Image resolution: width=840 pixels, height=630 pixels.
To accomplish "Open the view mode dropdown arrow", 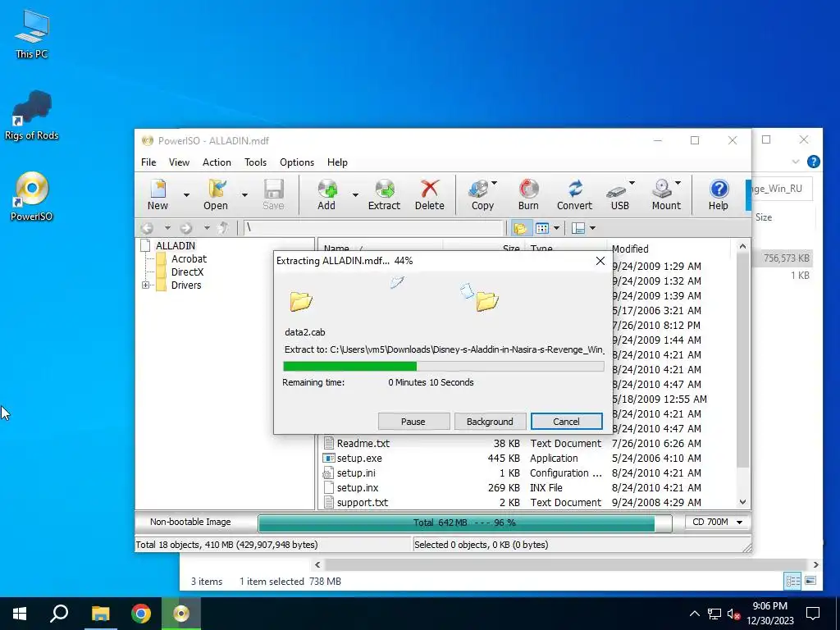I will (556, 229).
